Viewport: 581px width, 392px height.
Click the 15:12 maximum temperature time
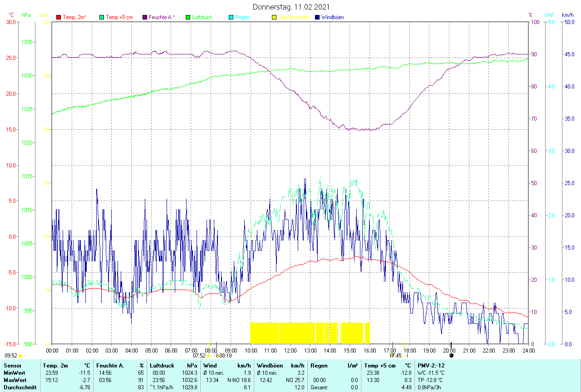click(52, 380)
